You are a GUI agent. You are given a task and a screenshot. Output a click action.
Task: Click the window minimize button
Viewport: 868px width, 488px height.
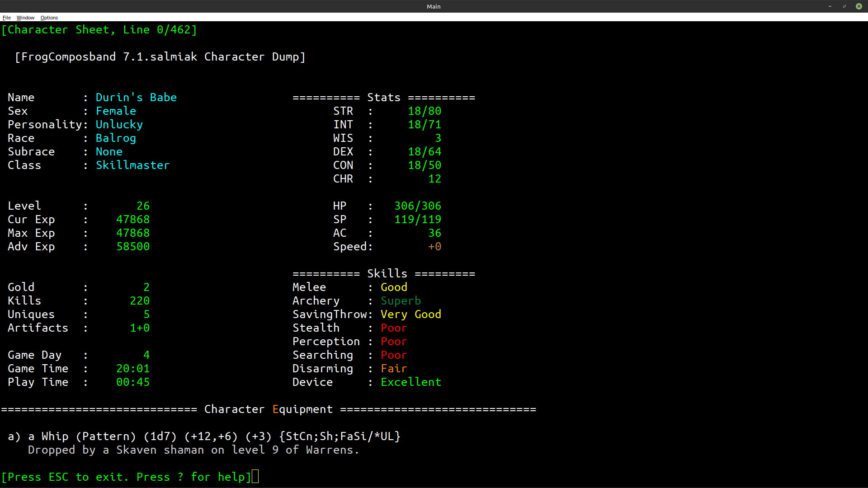coord(830,6)
